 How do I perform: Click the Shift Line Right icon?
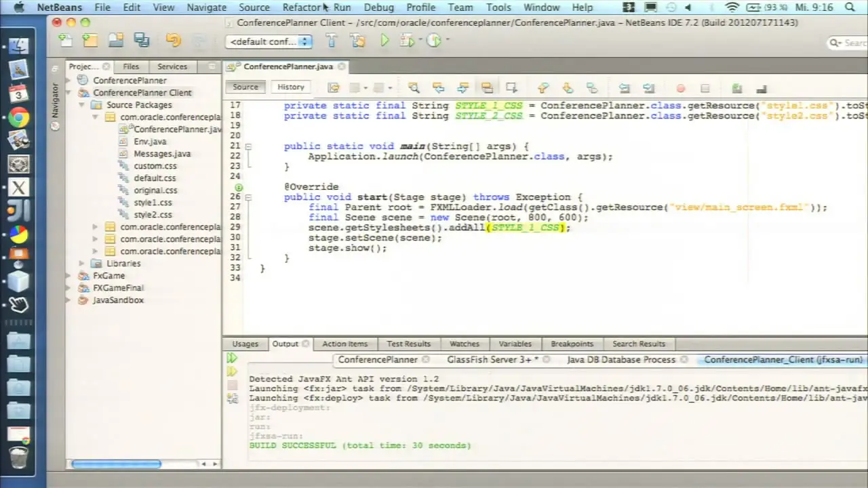tap(648, 88)
